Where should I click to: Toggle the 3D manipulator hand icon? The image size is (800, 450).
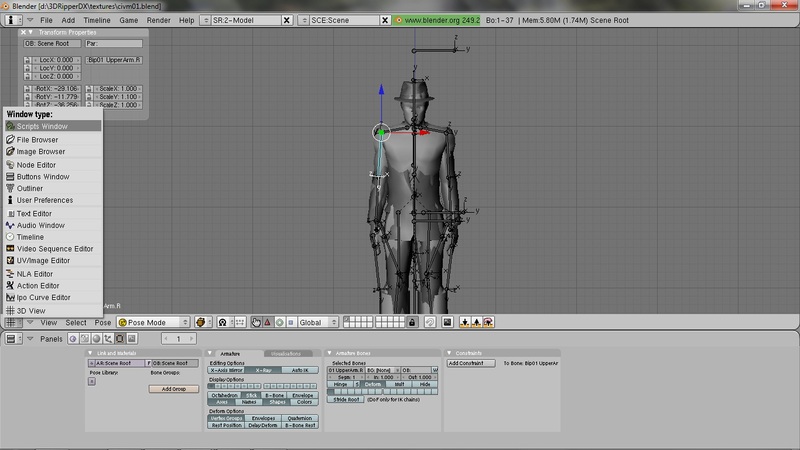tap(256, 322)
